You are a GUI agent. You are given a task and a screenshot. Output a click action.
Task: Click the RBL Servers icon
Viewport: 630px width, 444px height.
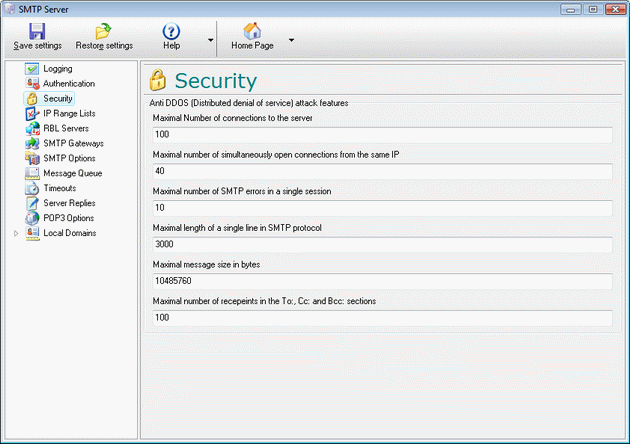point(32,129)
